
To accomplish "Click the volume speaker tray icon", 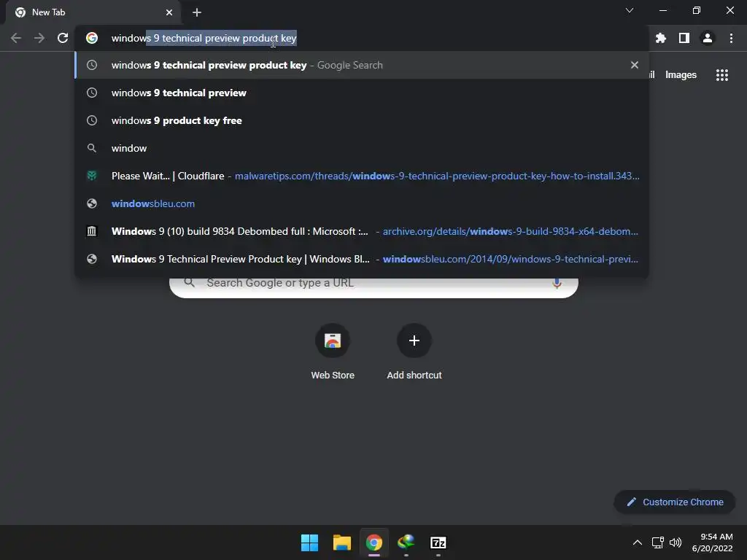I will pyautogui.click(x=676, y=542).
